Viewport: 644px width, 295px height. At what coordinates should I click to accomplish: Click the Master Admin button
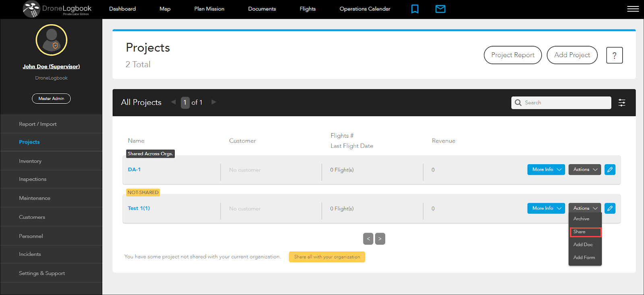tap(51, 99)
